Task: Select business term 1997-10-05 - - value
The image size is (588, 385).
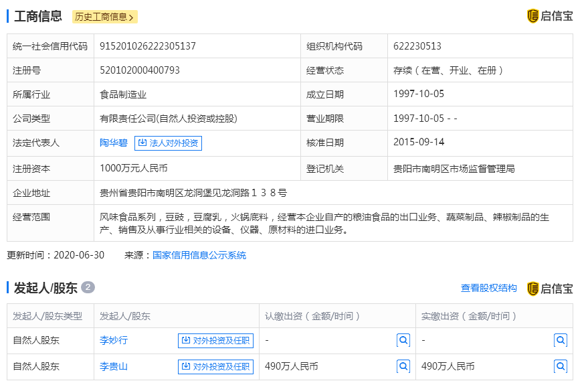Action: [x=425, y=119]
